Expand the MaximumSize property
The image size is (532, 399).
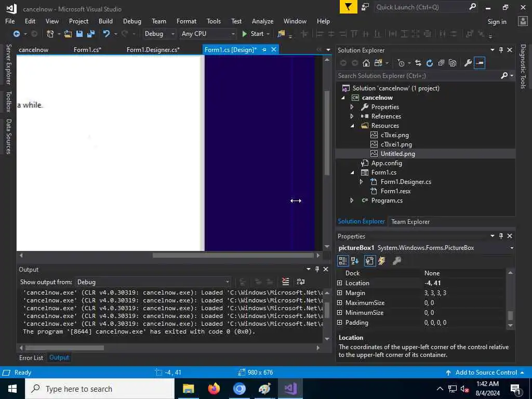coord(340,303)
